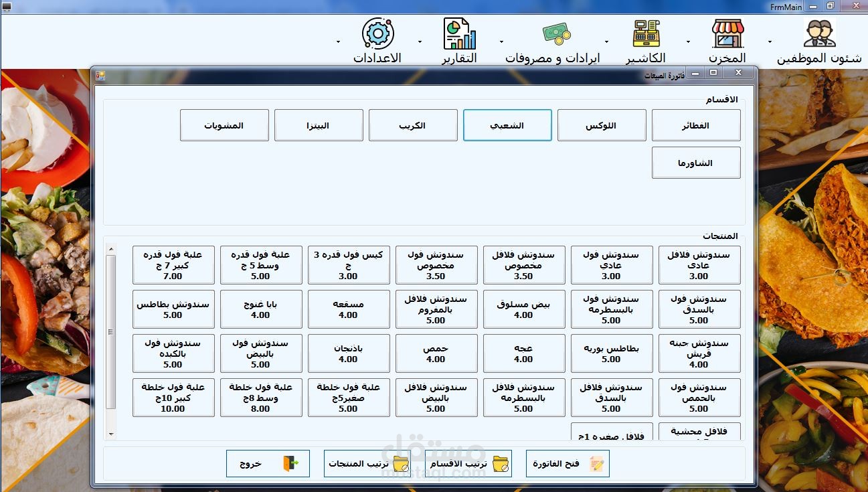This screenshot has width=868, height=492.
Task: Expand the dropdown arrow beside المخزن
Action: 689,42
